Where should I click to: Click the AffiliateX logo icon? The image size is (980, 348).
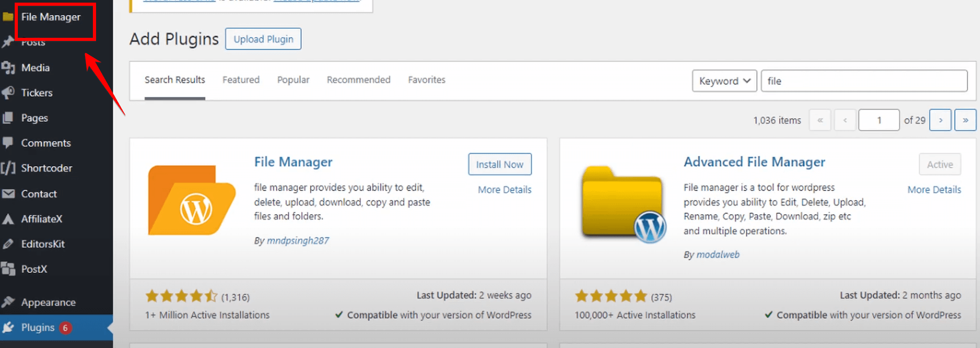coord(8,219)
